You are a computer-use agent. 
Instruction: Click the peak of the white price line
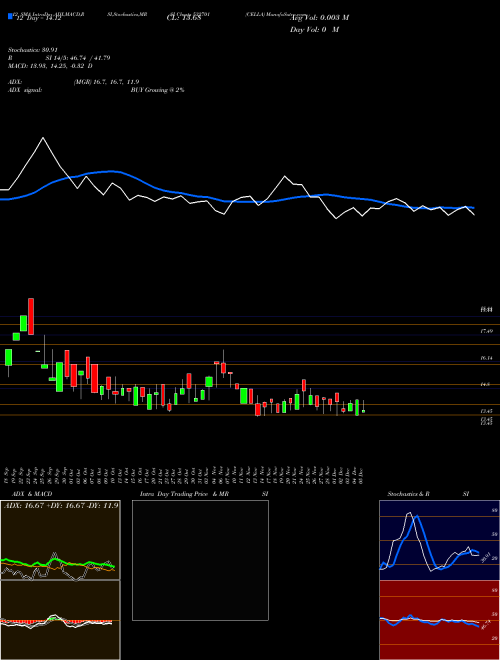point(43,138)
